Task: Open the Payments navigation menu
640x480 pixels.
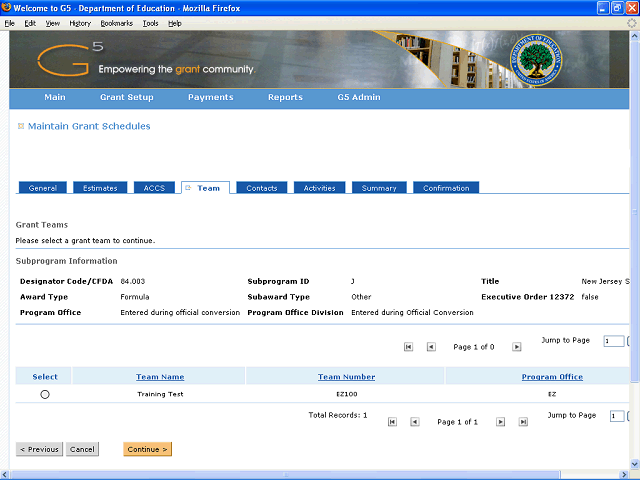Action: pos(210,97)
